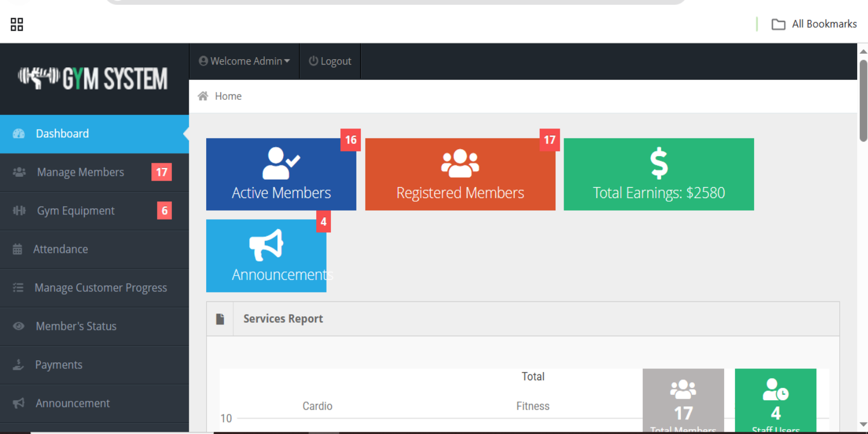868x434 pixels.
Task: Click the scrollbar up arrow
Action: point(863,52)
